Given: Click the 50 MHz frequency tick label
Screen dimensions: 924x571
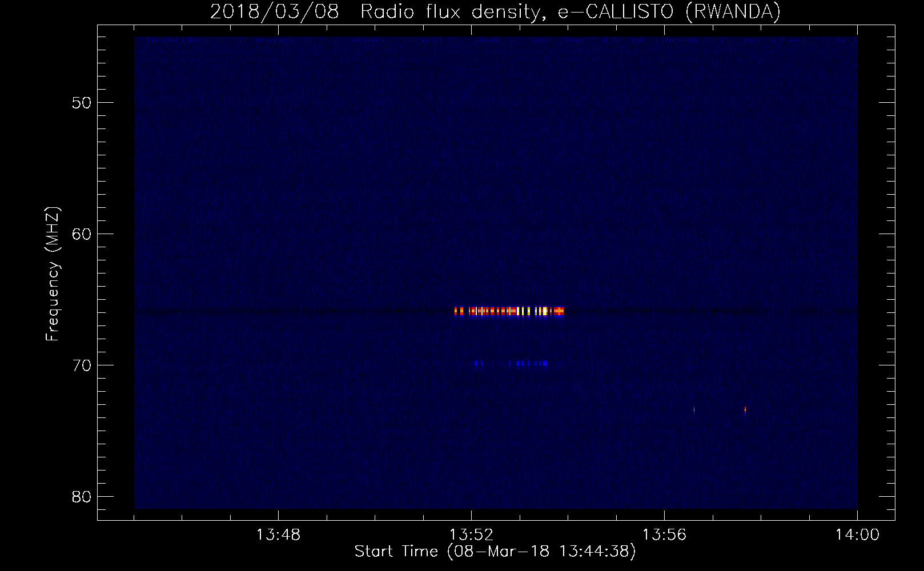Looking at the screenshot, I should point(81,102).
